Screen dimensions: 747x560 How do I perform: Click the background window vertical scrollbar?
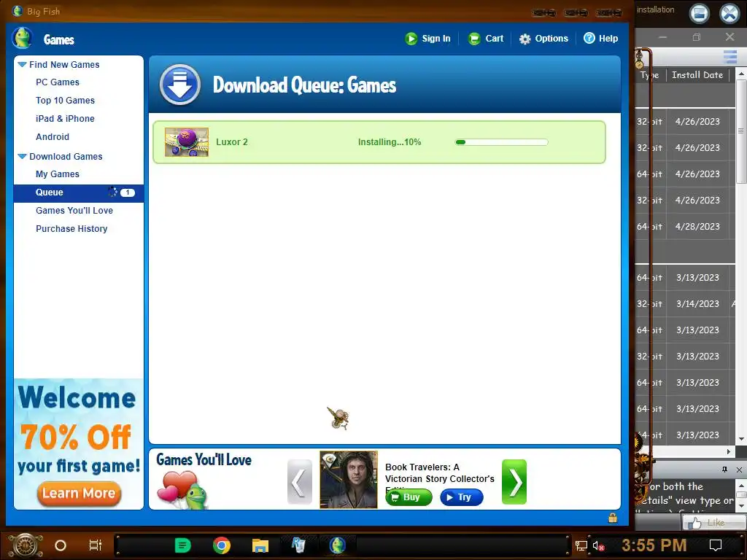741,131
